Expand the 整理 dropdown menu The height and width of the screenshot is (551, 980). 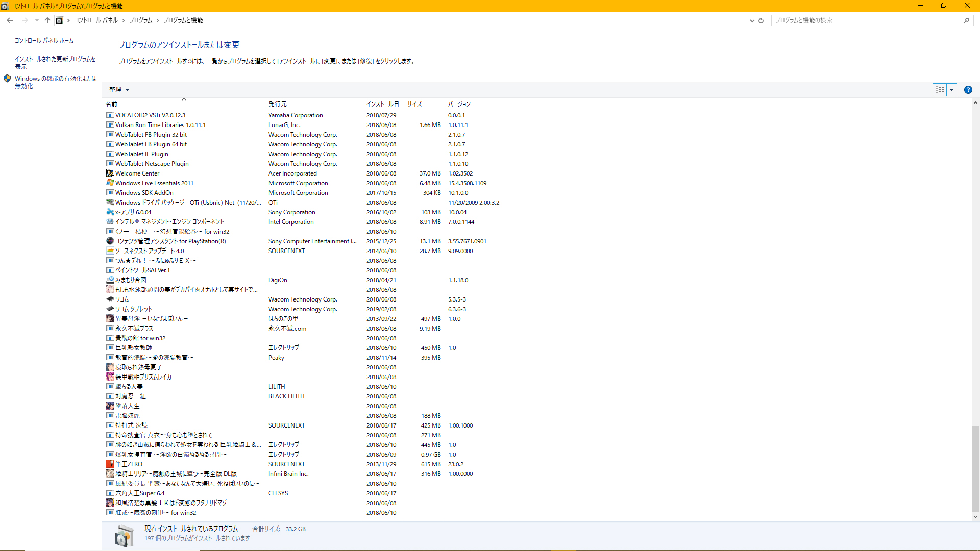coord(119,90)
